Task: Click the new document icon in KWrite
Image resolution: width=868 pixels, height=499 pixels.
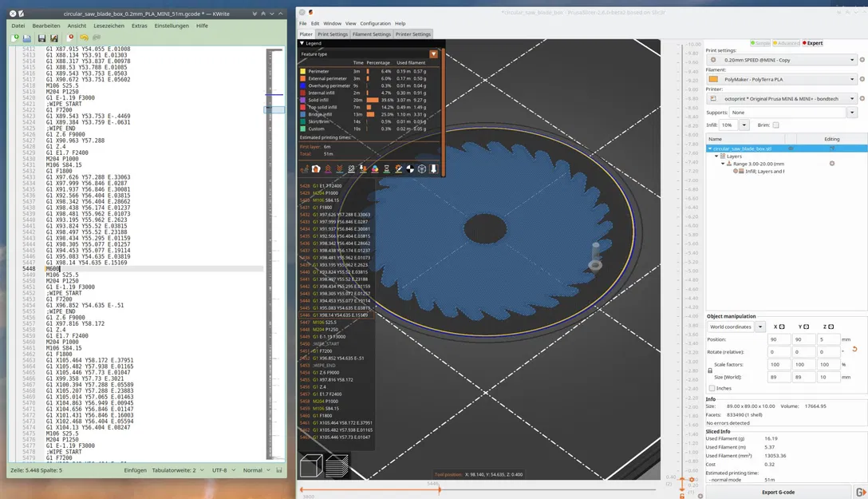Action: 15,38
